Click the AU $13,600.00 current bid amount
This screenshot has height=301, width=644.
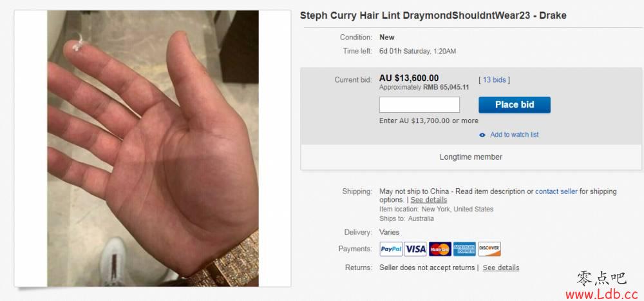tap(409, 78)
